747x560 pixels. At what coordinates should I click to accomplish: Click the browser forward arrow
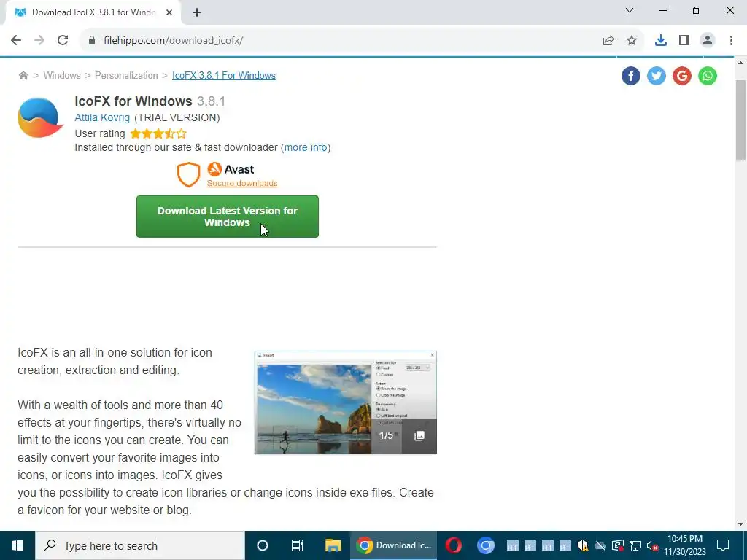pos(39,41)
